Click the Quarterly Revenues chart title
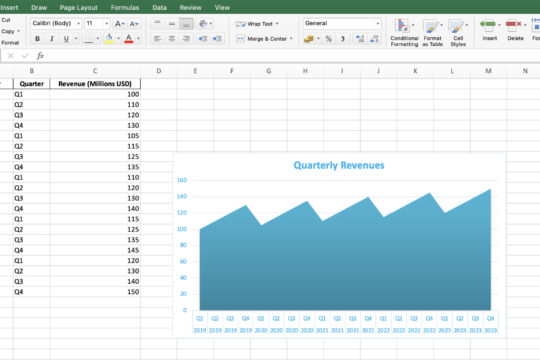 (339, 165)
